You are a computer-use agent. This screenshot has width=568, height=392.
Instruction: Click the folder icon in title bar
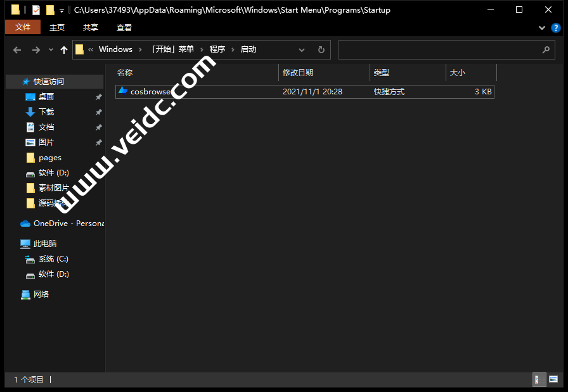tap(15, 9)
